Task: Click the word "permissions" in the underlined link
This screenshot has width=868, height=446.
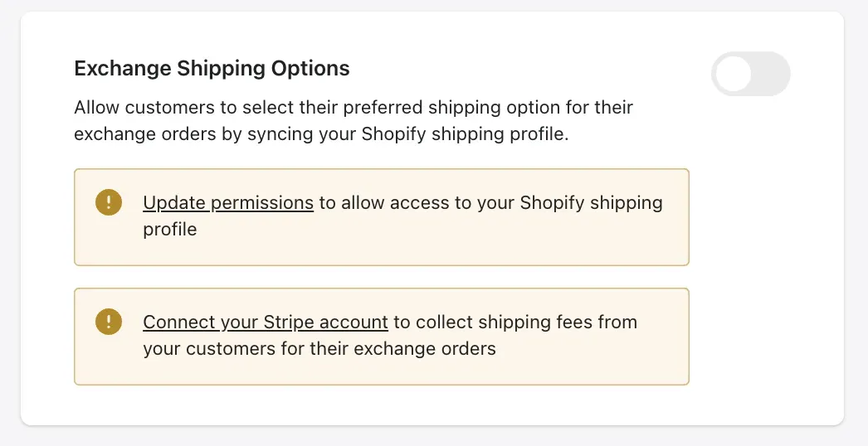Action: click(x=262, y=202)
